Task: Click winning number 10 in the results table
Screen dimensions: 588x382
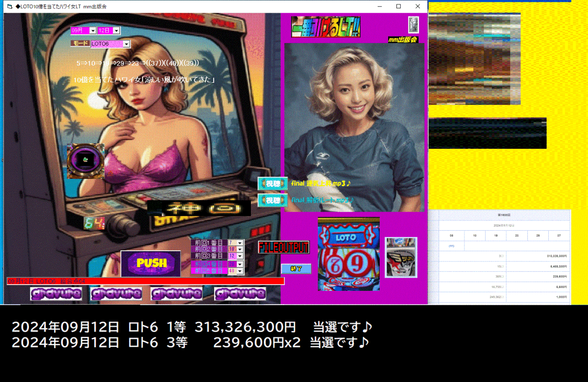Action: pos(474,236)
